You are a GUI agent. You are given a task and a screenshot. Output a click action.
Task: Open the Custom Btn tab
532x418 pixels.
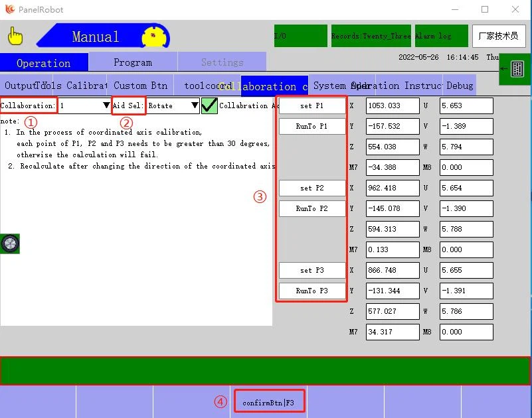[140, 86]
